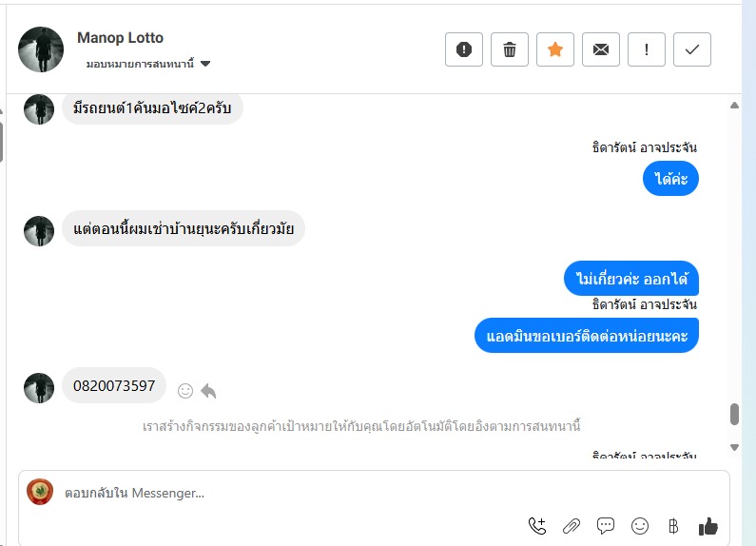
Task: Open Manop Lotto profile picture in header
Action: click(x=41, y=49)
